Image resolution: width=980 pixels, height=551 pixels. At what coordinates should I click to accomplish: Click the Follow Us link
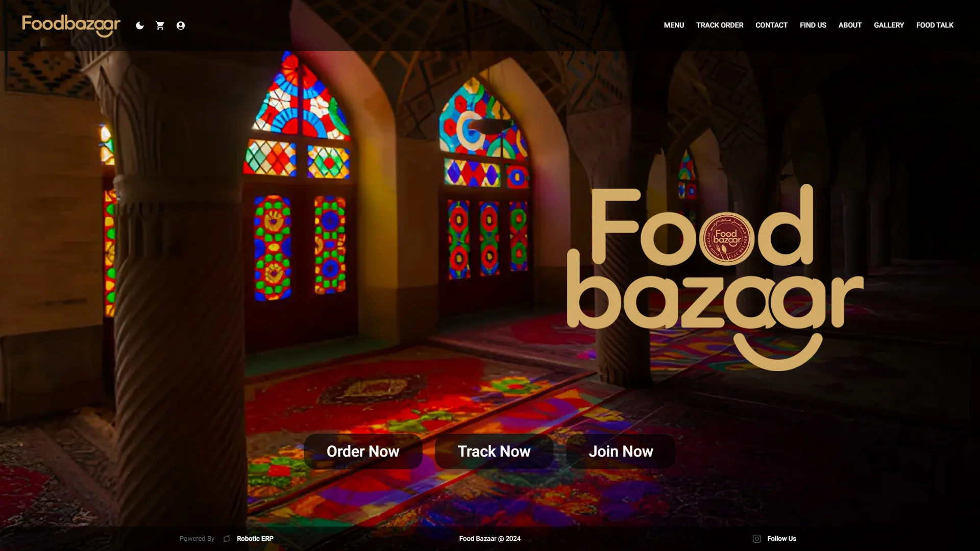[781, 539]
